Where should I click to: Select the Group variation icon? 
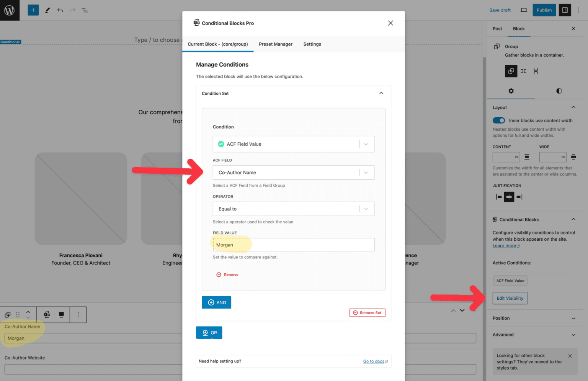[511, 71]
